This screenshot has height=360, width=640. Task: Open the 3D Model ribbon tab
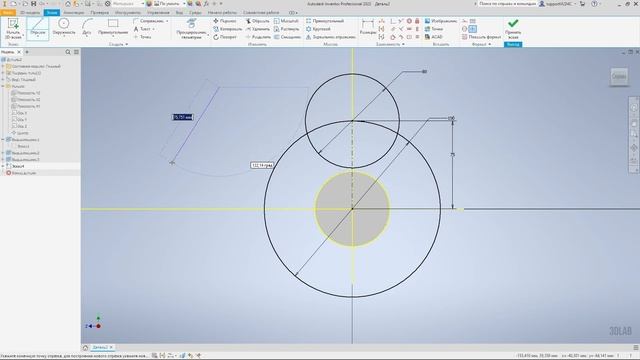click(x=30, y=13)
